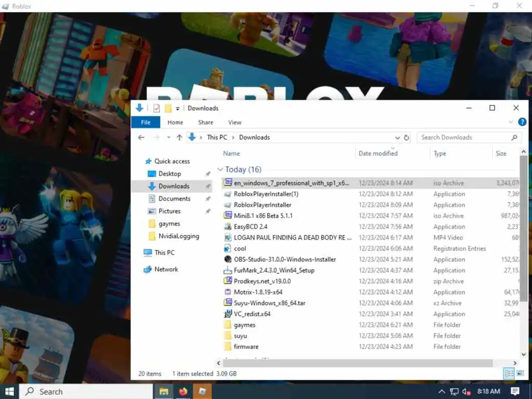
Task: Click the 8:18 AM taskbar clock
Action: [x=488, y=392]
